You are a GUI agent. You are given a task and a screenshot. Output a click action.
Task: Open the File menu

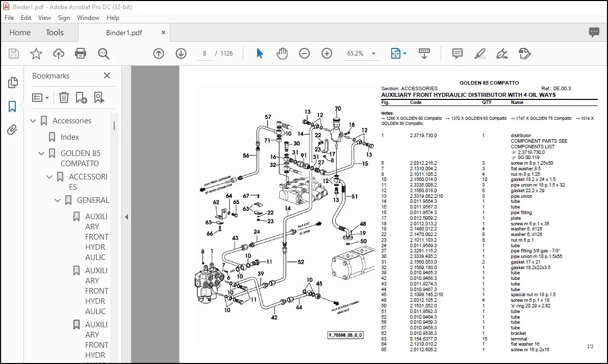pyautogui.click(x=9, y=17)
